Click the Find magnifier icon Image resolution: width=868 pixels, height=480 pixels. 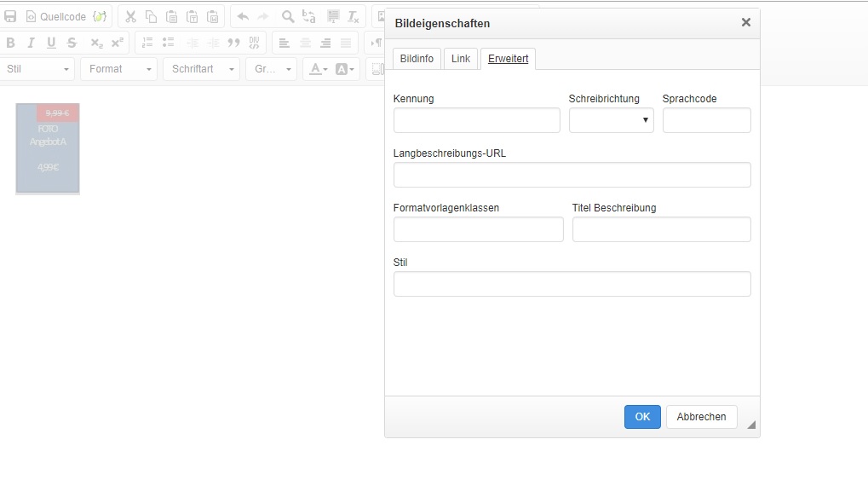[288, 16]
